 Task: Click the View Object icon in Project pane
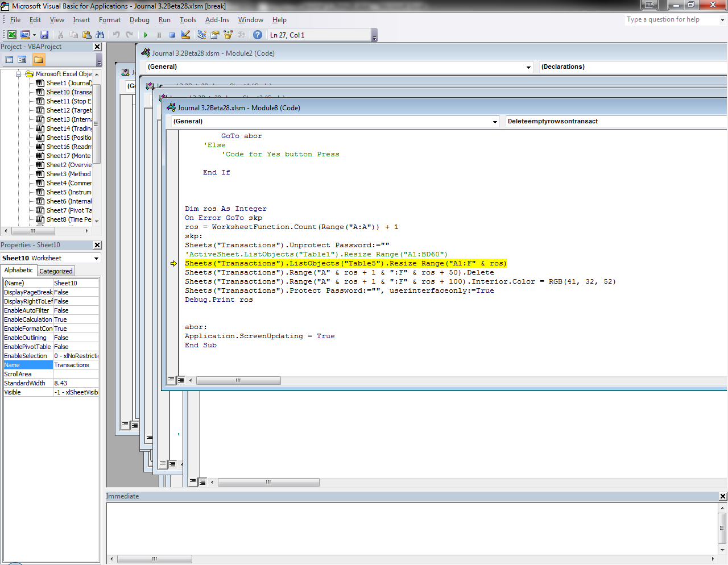(x=22, y=60)
